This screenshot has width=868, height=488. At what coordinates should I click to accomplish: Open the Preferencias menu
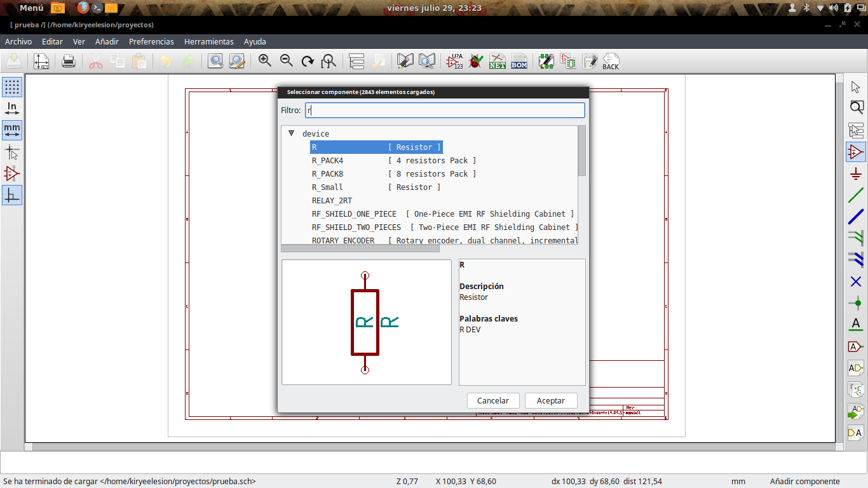[x=151, y=41]
